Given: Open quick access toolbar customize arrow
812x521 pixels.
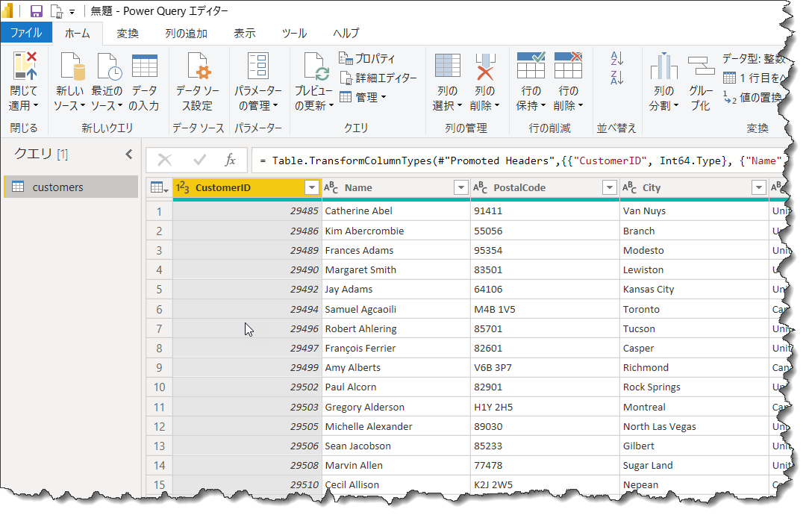Looking at the screenshot, I should coord(72,11).
